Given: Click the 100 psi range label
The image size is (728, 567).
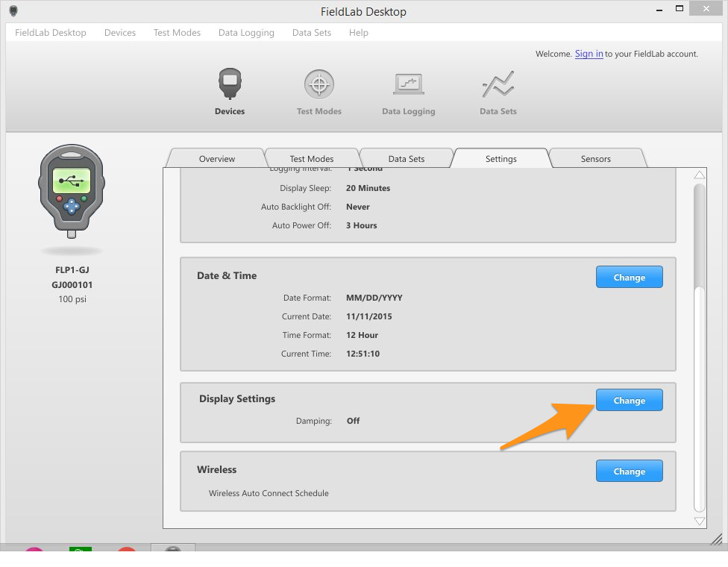Looking at the screenshot, I should pos(72,299).
